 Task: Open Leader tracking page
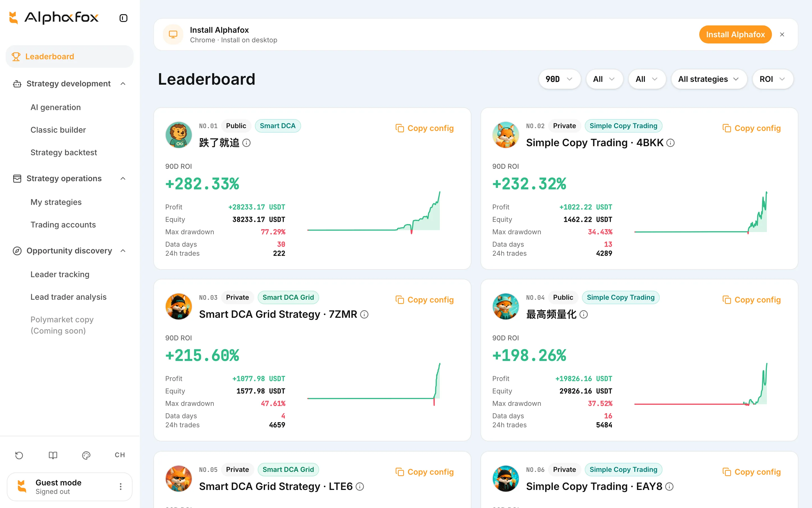pos(60,275)
